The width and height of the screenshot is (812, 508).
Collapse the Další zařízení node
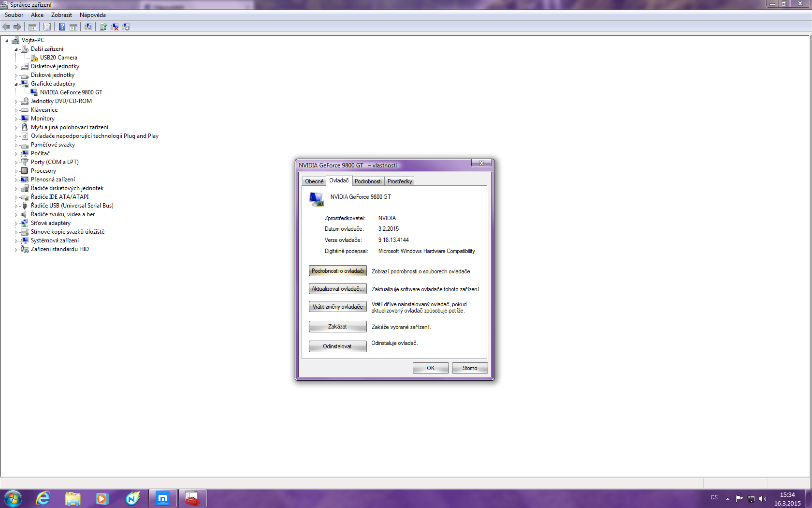pos(16,49)
